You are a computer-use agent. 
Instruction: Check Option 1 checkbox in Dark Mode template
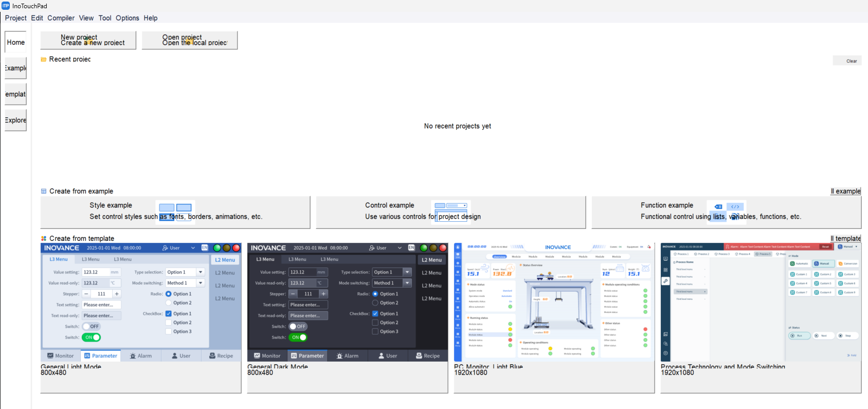pyautogui.click(x=375, y=314)
